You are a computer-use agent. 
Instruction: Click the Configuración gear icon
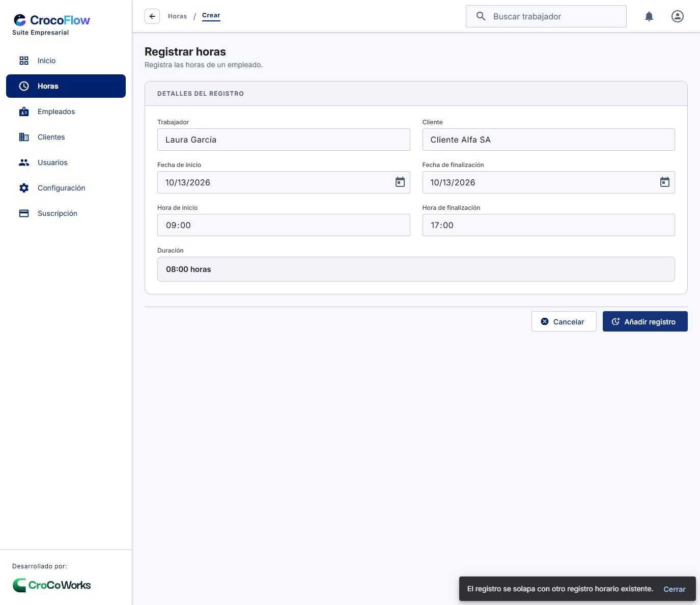click(x=24, y=188)
